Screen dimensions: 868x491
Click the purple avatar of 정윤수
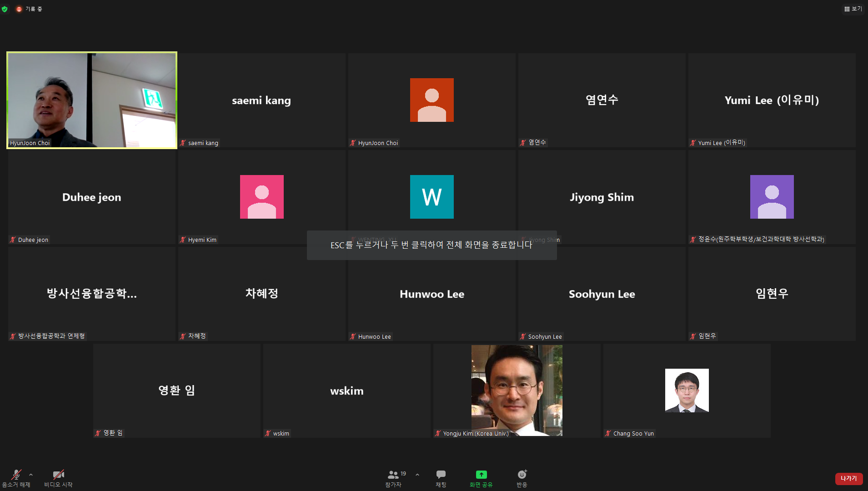pyautogui.click(x=772, y=197)
